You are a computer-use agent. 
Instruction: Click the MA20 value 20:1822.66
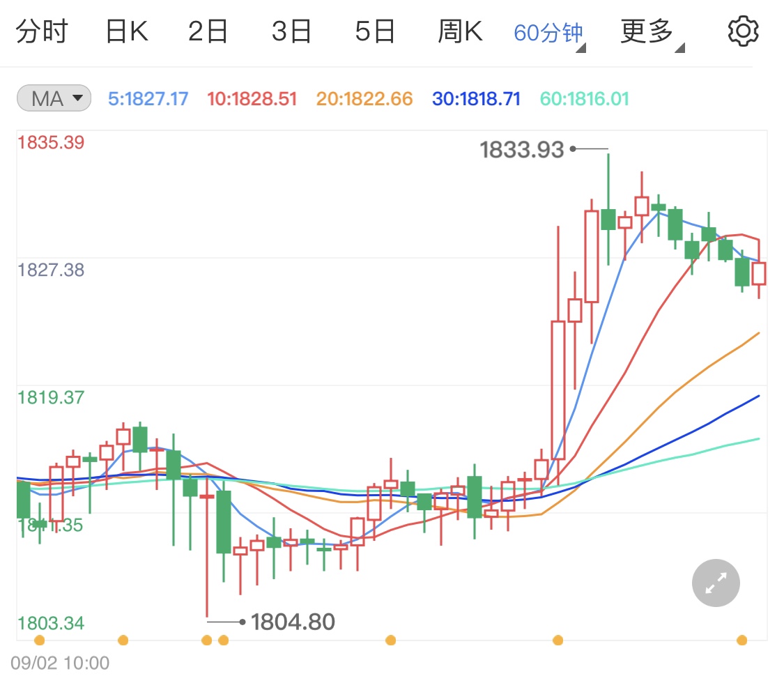click(364, 98)
